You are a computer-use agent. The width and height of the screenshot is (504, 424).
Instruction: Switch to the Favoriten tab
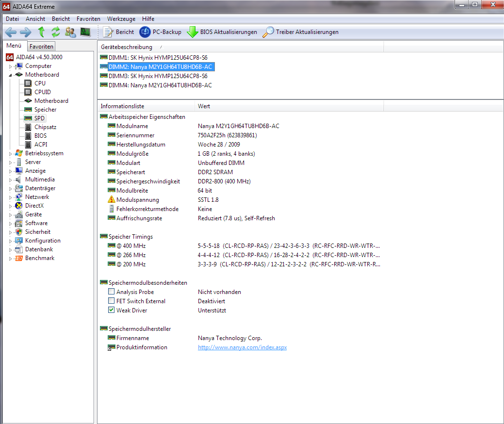click(41, 47)
